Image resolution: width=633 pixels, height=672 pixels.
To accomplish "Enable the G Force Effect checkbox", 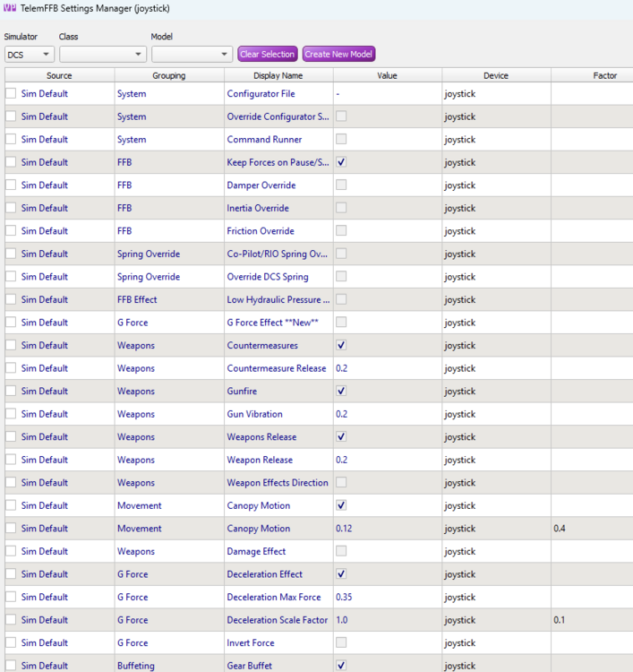I will point(341,323).
